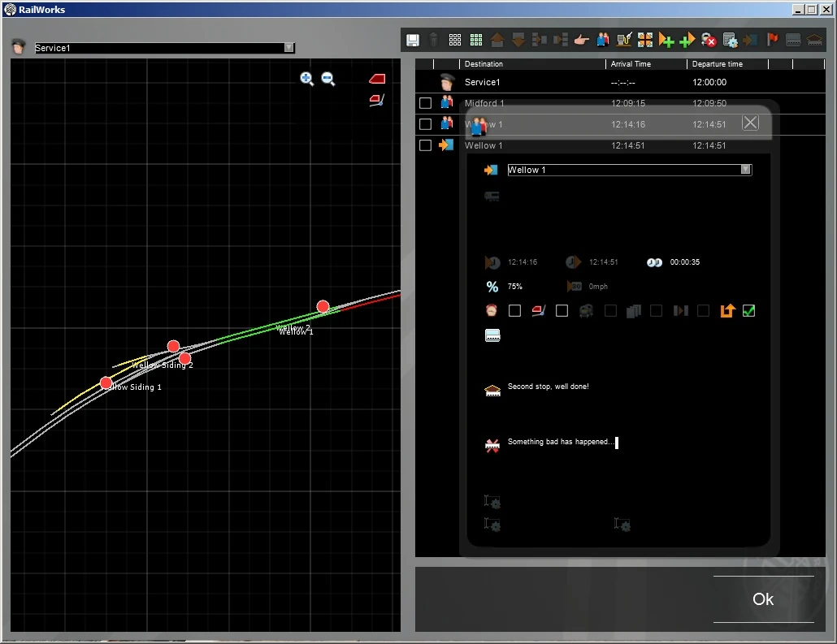Open the Service1 dropdown
This screenshot has height=644, width=837.
point(288,47)
